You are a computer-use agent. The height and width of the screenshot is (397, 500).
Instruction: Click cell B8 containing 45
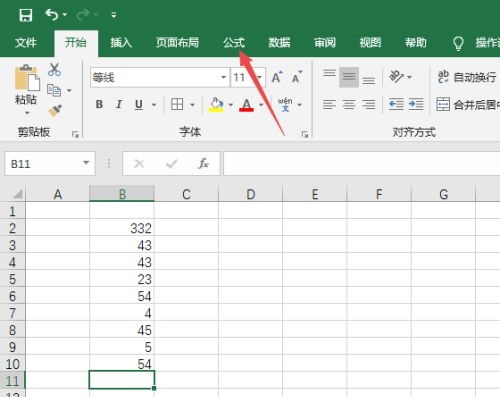[x=122, y=330]
